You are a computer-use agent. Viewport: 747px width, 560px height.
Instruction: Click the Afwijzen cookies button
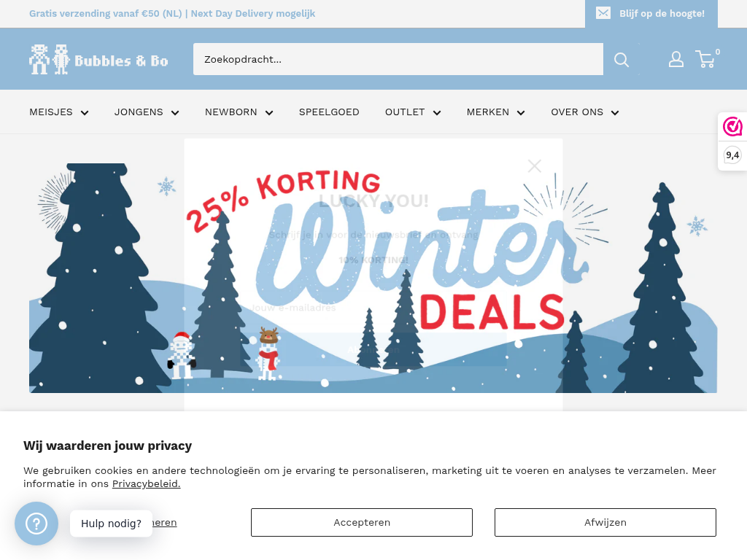pyautogui.click(x=605, y=522)
